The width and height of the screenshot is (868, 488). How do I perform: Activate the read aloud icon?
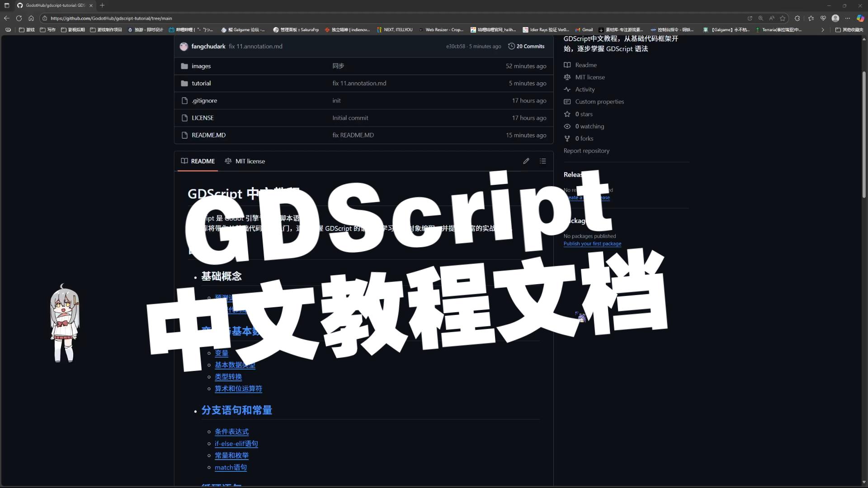[772, 19]
